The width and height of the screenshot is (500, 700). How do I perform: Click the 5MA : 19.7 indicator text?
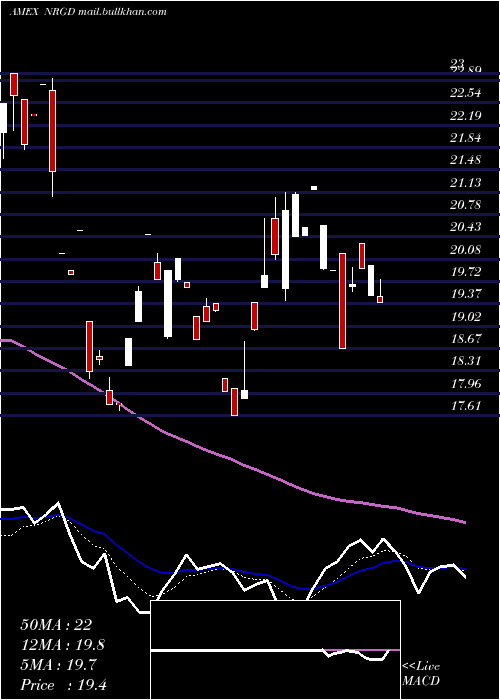click(58, 665)
